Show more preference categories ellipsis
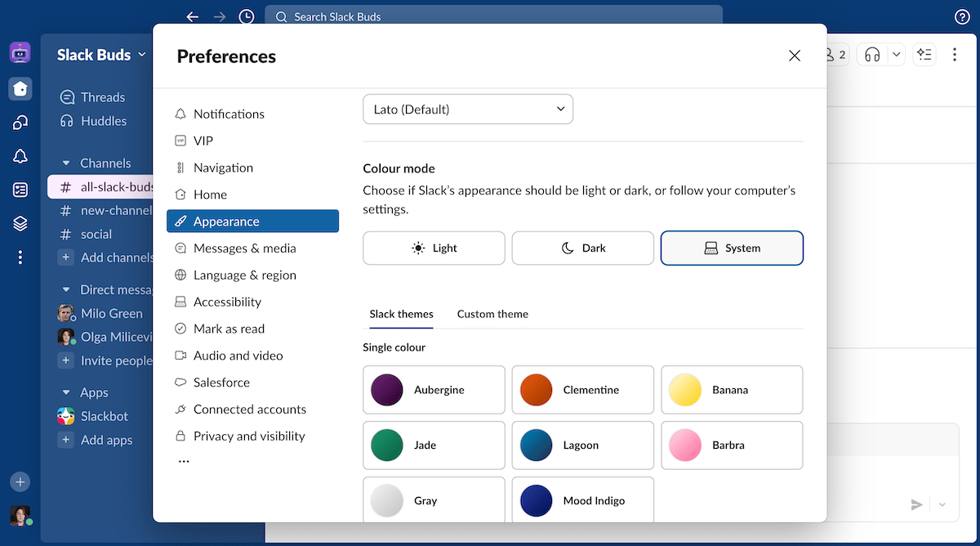Viewport: 980px width, 546px height. coord(184,462)
